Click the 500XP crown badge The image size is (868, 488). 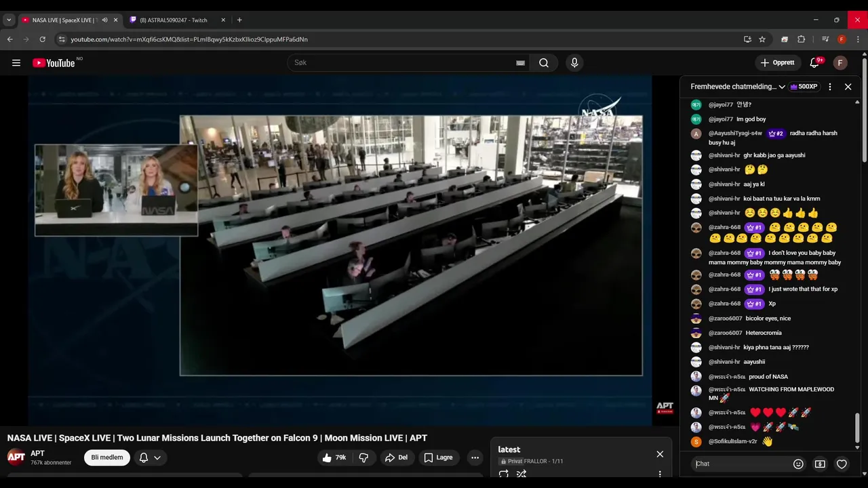click(804, 87)
